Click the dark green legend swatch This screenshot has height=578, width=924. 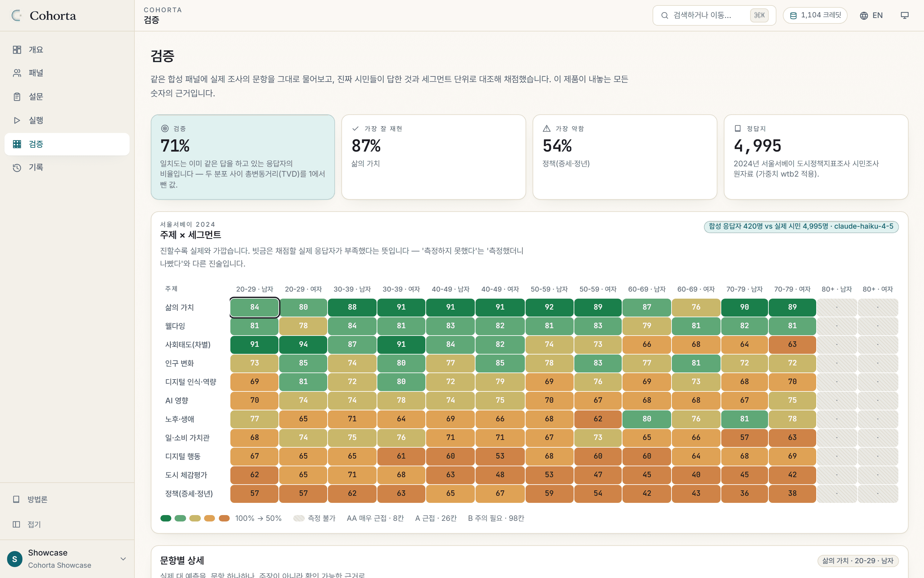coord(166,518)
